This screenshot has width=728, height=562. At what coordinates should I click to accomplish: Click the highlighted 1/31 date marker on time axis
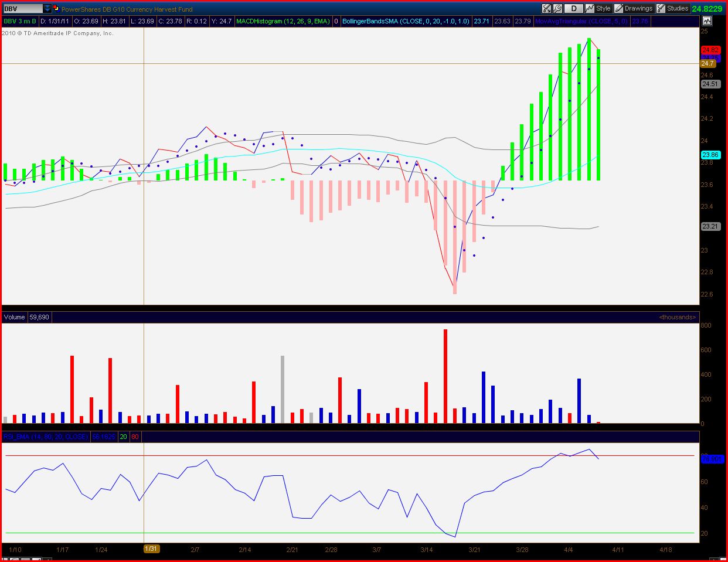[x=151, y=549]
